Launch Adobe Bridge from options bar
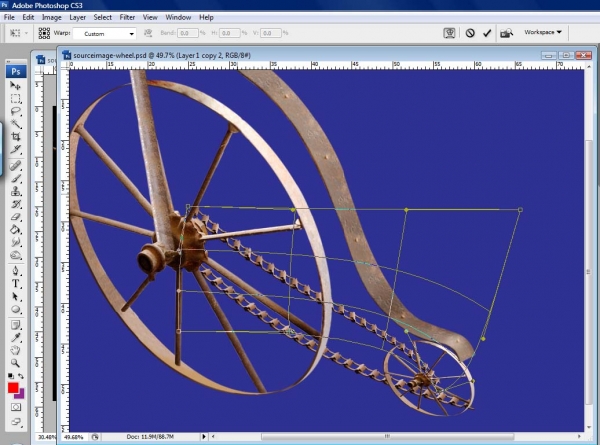 click(507, 33)
